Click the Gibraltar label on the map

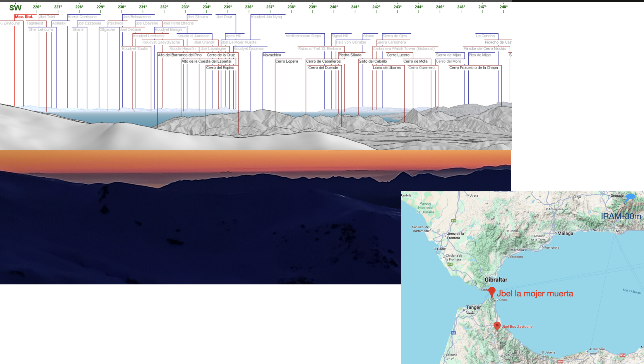click(496, 279)
